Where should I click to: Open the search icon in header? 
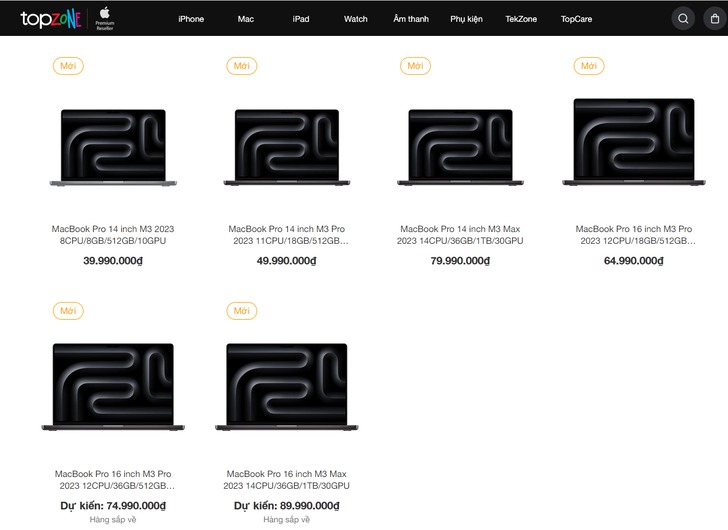click(683, 18)
